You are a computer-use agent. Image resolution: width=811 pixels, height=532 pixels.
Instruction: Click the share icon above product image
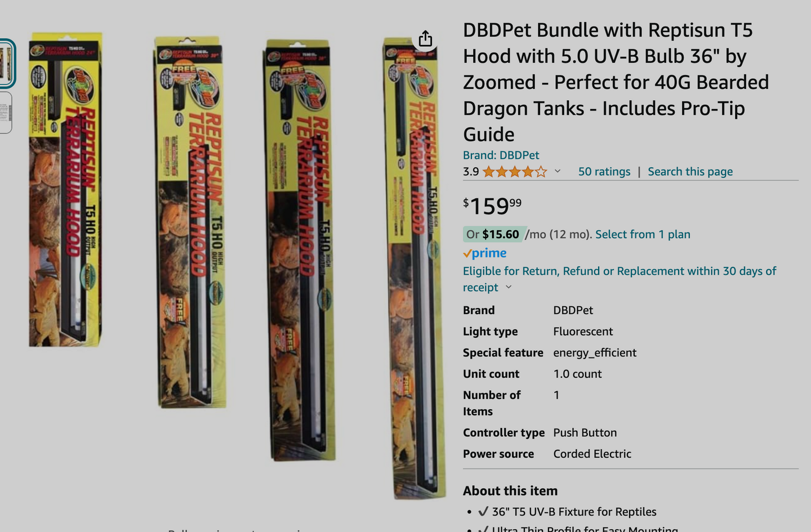(x=425, y=38)
